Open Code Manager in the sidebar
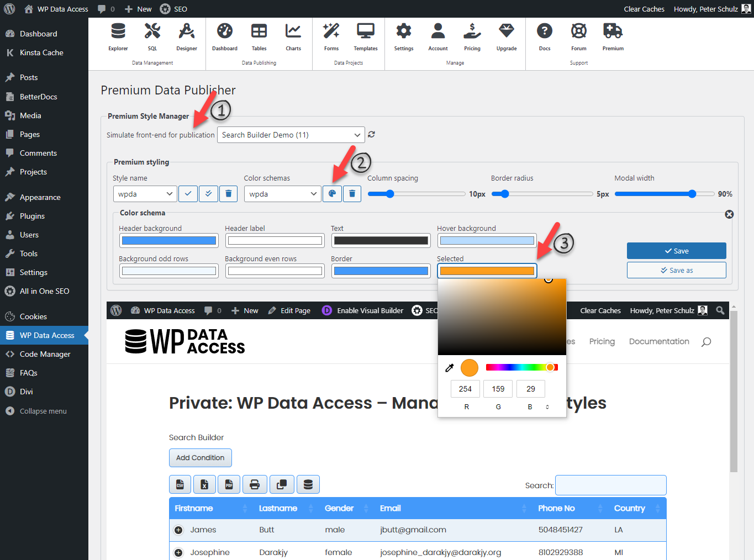The height and width of the screenshot is (560, 754). (45, 354)
